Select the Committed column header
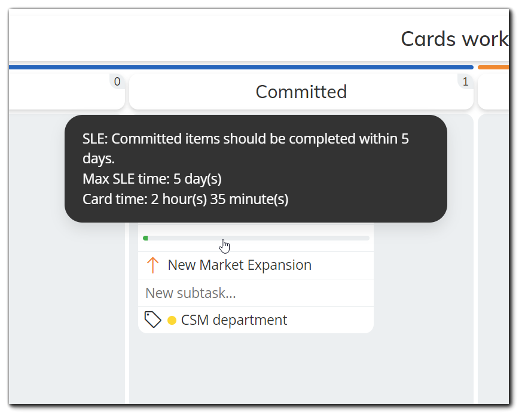The height and width of the screenshot is (420, 525). click(301, 92)
